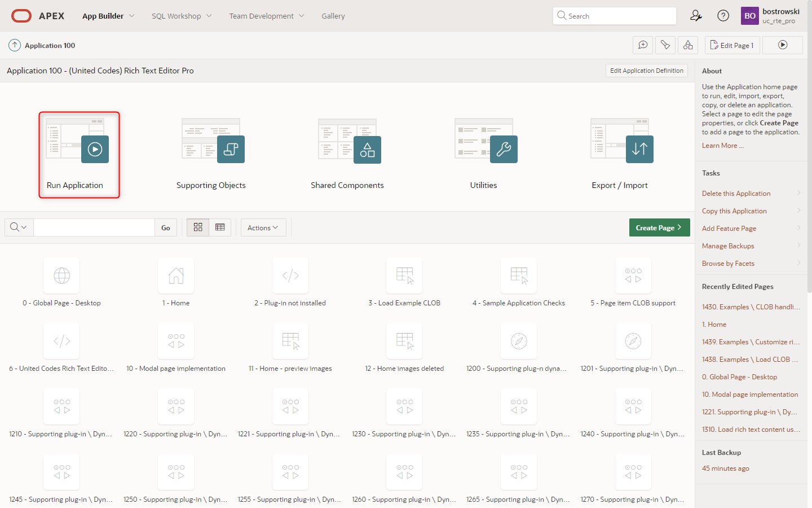Focus the page search text field

click(x=94, y=227)
